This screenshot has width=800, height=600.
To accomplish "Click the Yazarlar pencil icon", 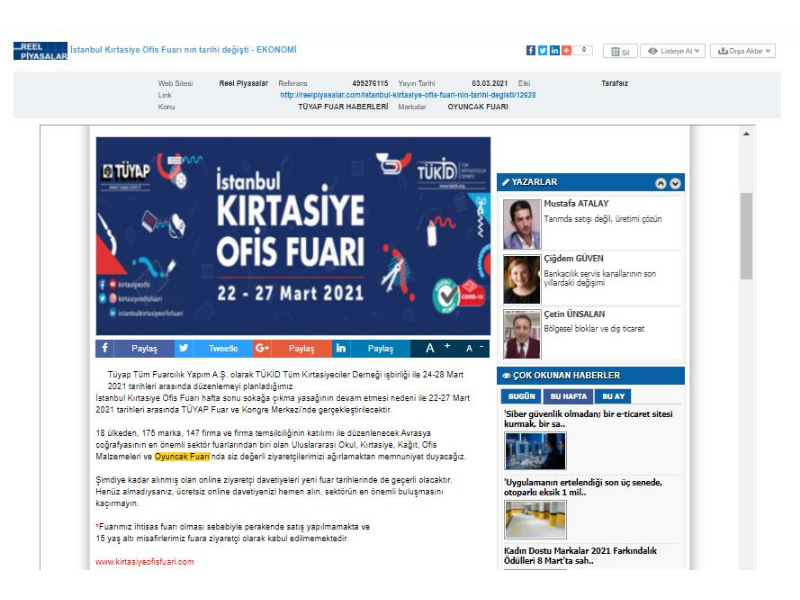I will (x=506, y=182).
